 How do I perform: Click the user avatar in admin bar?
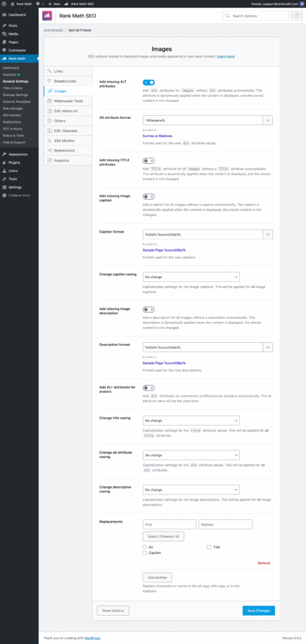(302, 3)
